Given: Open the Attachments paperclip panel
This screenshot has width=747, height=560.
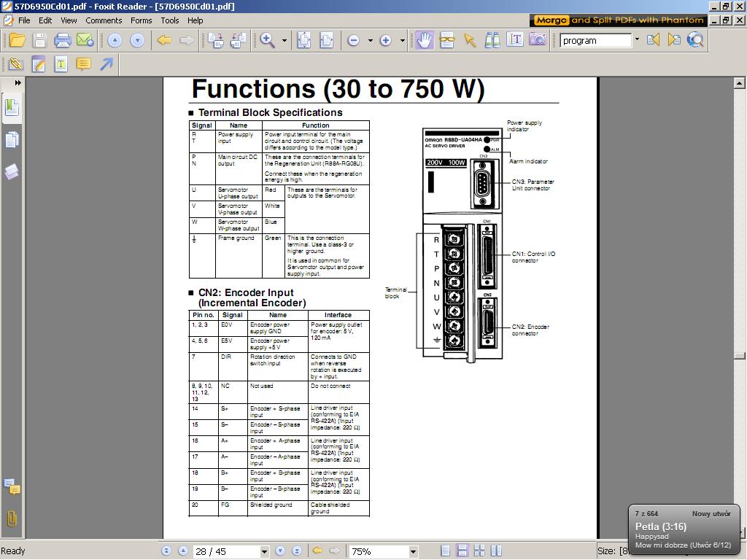Looking at the screenshot, I should click(x=12, y=518).
